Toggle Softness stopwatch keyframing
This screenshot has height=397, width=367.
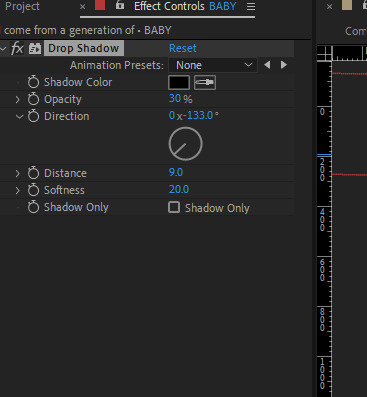(x=33, y=190)
